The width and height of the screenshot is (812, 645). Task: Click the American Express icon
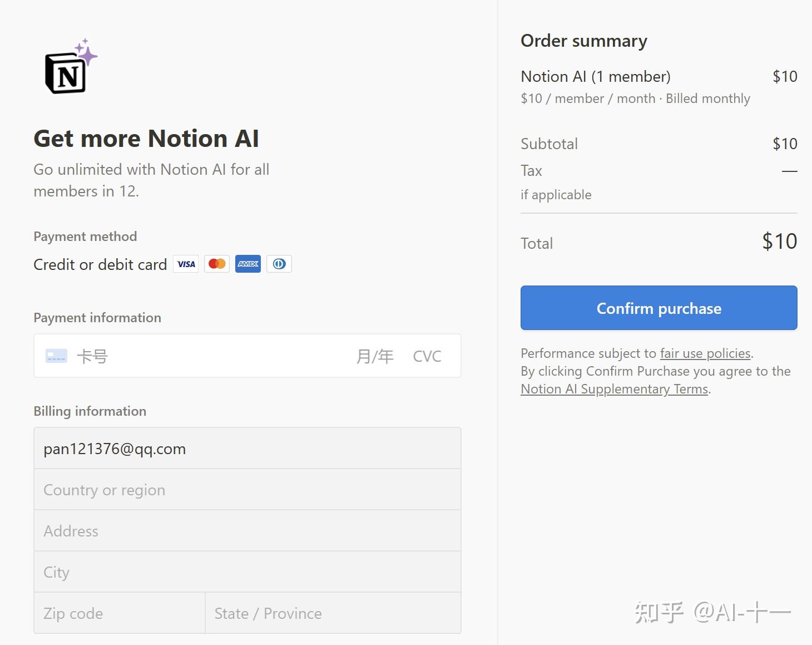pos(248,264)
